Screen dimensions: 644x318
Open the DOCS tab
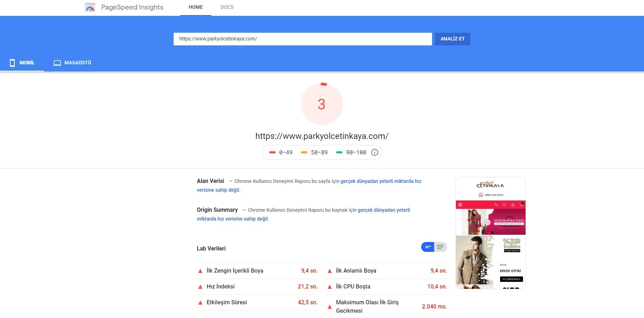(x=227, y=7)
